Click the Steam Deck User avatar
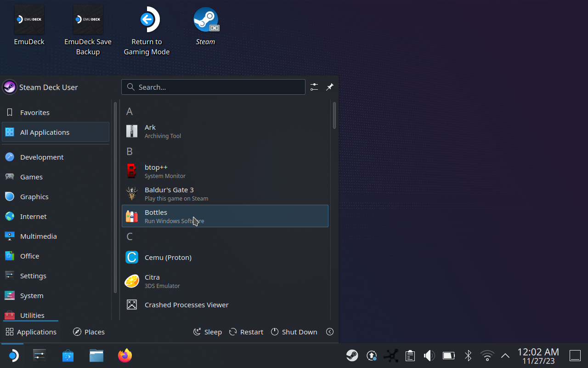Viewport: 588px width, 368px height. pyautogui.click(x=10, y=87)
